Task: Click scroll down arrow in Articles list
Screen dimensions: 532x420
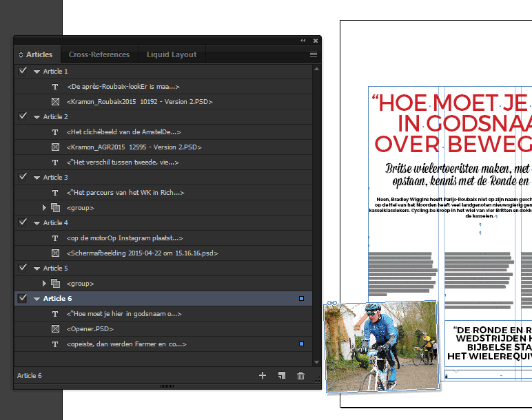Action: pos(316,362)
